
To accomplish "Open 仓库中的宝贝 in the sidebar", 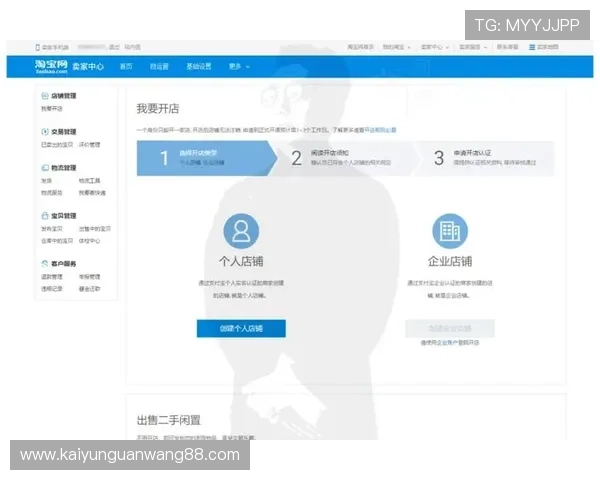I will coord(57,241).
